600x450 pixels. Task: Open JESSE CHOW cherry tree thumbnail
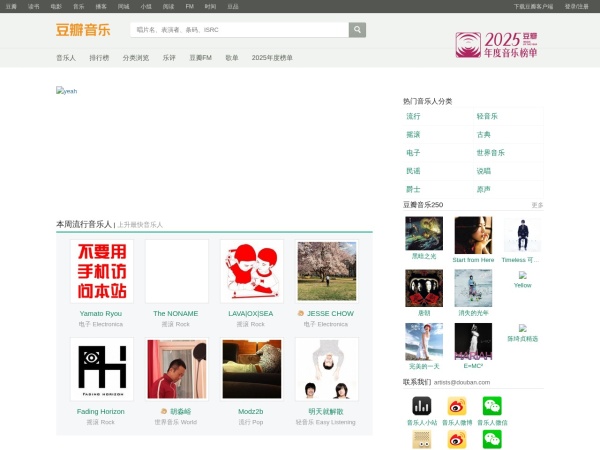point(327,271)
